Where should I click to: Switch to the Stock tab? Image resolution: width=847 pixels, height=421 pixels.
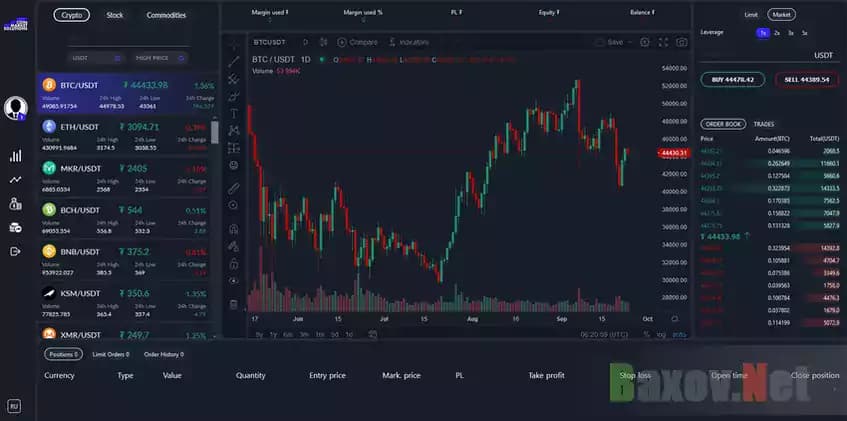tap(115, 15)
